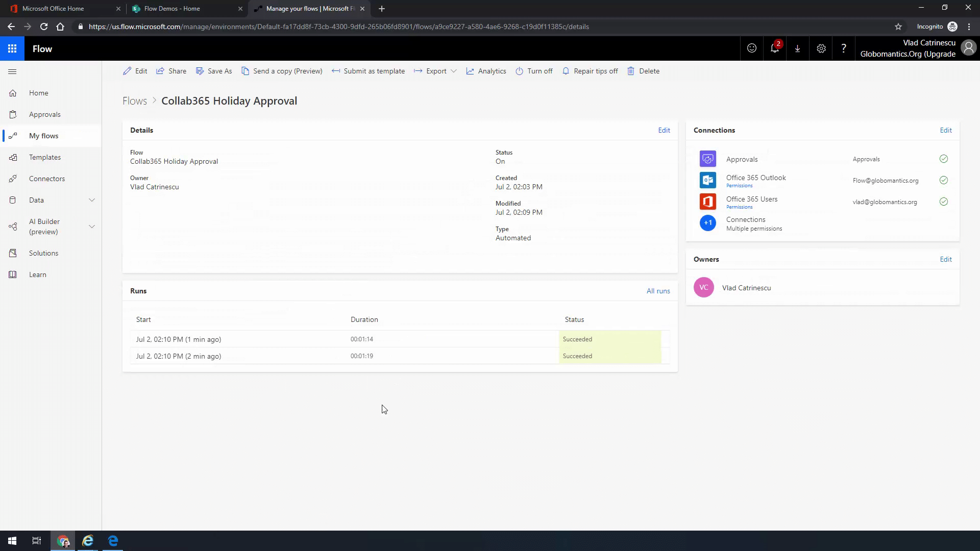
Task: Open Internet Explorer from the taskbar
Action: click(88, 541)
